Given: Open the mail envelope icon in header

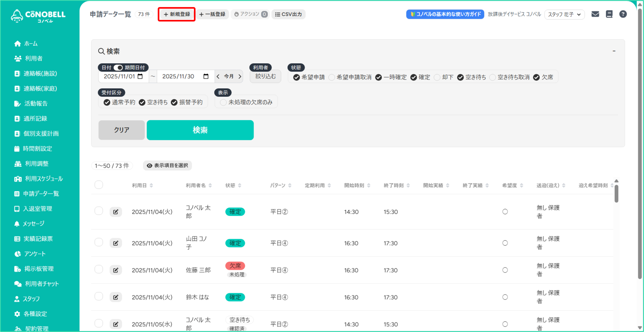Looking at the screenshot, I should (x=595, y=14).
